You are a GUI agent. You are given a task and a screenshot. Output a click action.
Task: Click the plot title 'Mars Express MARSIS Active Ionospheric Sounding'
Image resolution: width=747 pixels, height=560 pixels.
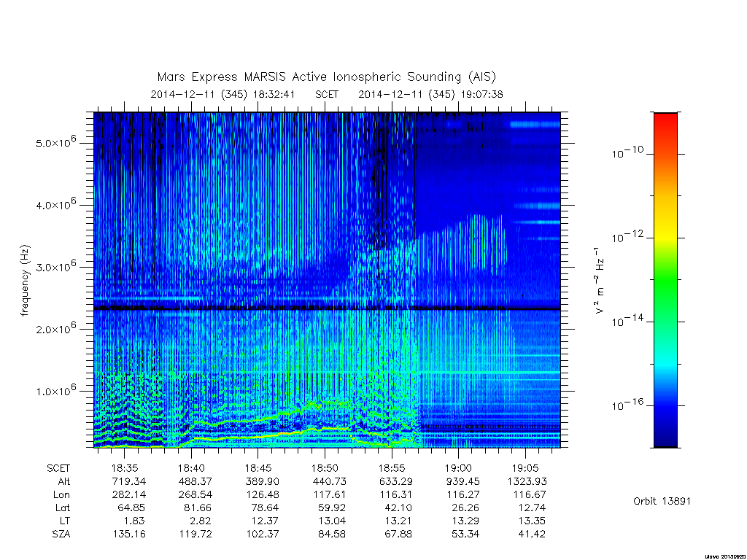pos(309,77)
